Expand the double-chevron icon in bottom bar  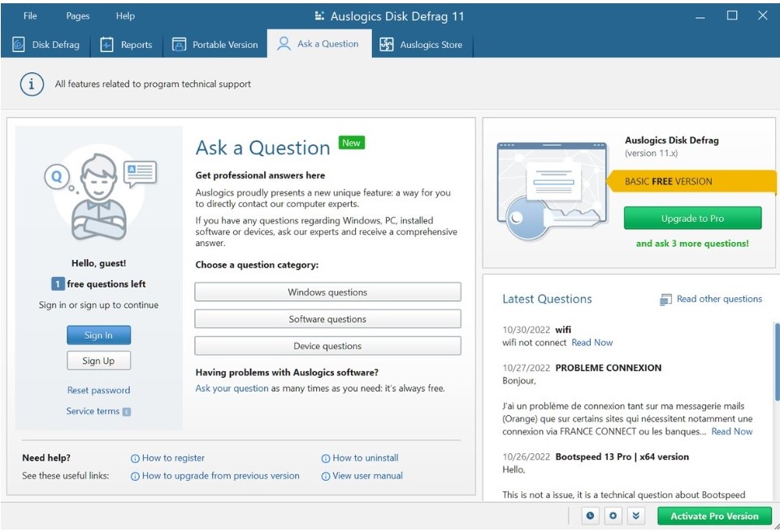coord(635,516)
